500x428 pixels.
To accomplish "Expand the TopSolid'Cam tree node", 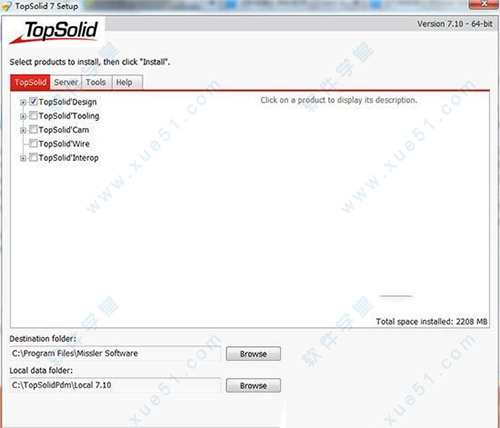I will pyautogui.click(x=23, y=130).
